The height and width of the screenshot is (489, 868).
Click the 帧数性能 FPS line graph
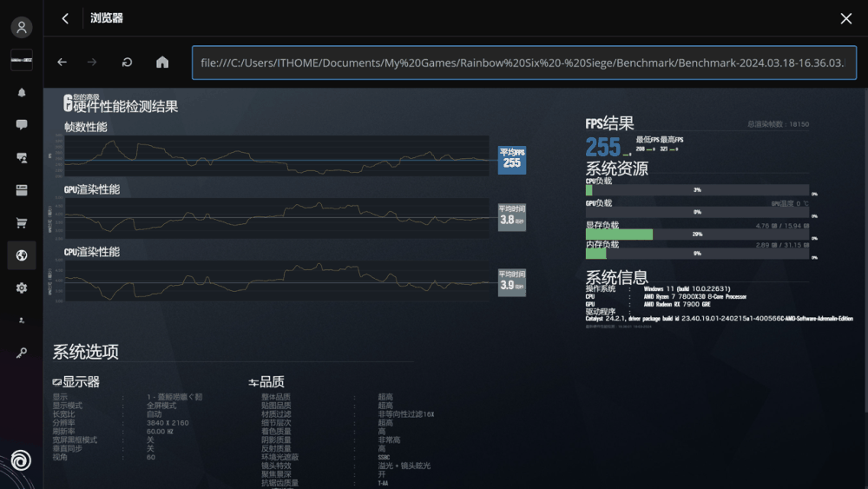point(276,156)
